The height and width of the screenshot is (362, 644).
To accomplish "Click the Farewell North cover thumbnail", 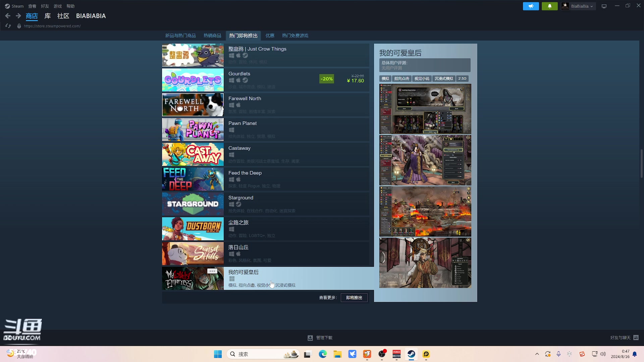I will click(x=193, y=105).
